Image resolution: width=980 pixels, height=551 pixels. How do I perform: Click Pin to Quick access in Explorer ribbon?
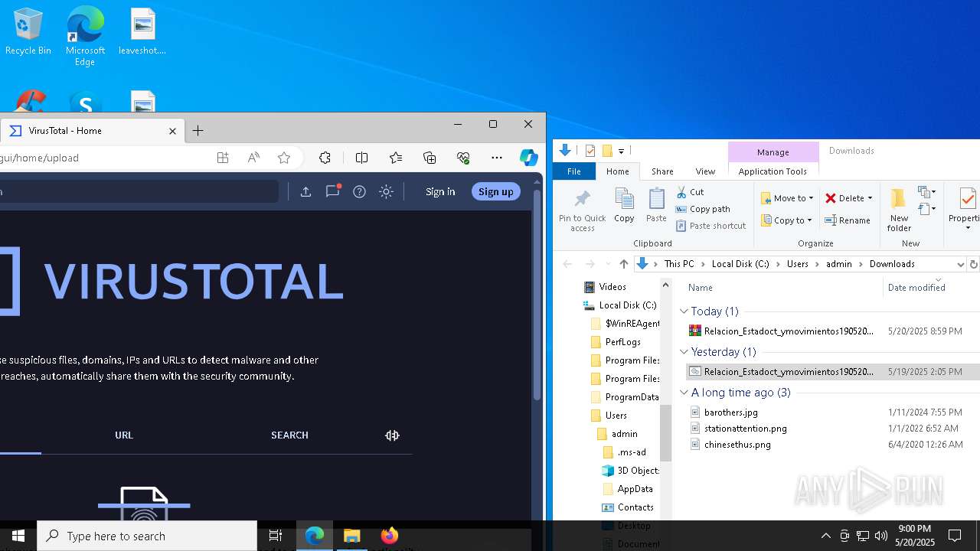582,210
